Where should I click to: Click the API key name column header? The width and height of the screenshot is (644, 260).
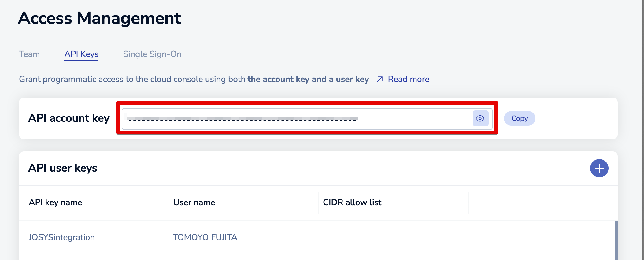pos(55,202)
